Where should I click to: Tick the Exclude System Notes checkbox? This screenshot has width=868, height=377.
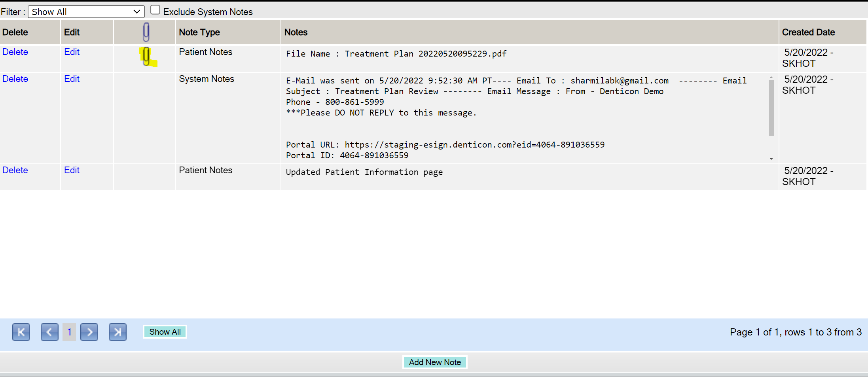click(x=155, y=10)
